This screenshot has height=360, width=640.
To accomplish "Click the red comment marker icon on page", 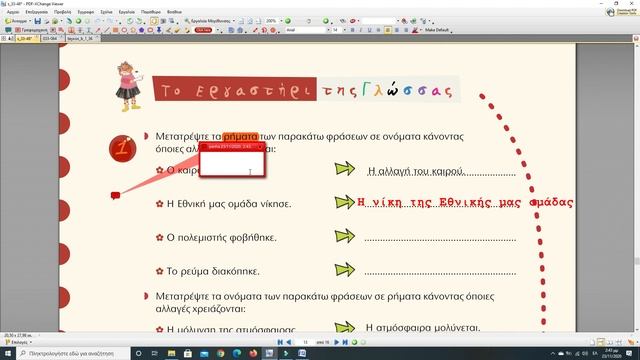I will pos(116,196).
